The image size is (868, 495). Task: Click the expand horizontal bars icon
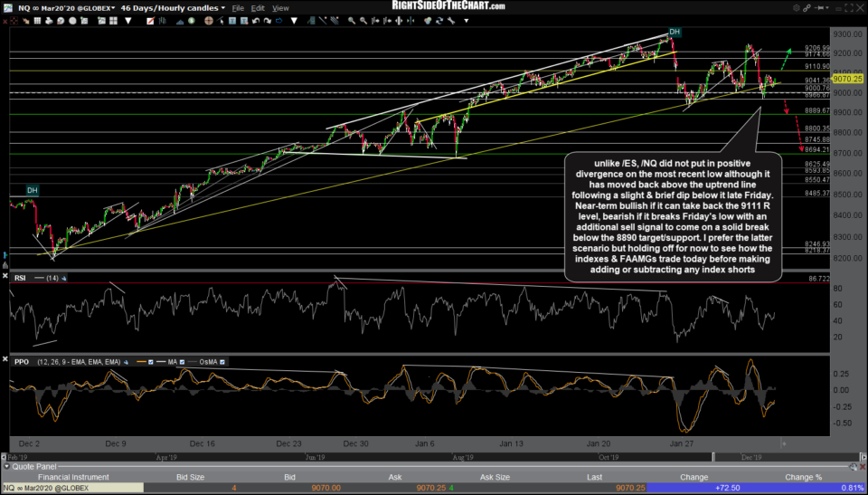(387, 21)
